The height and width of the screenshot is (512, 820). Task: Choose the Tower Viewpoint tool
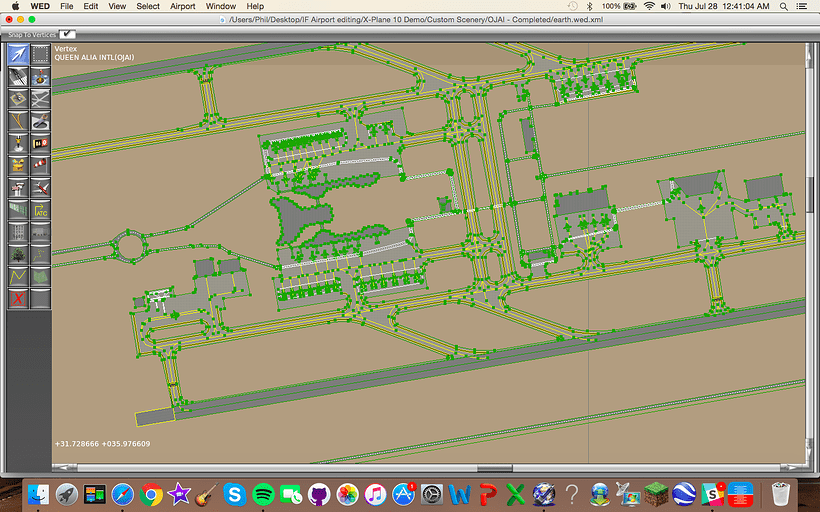pos(18,188)
